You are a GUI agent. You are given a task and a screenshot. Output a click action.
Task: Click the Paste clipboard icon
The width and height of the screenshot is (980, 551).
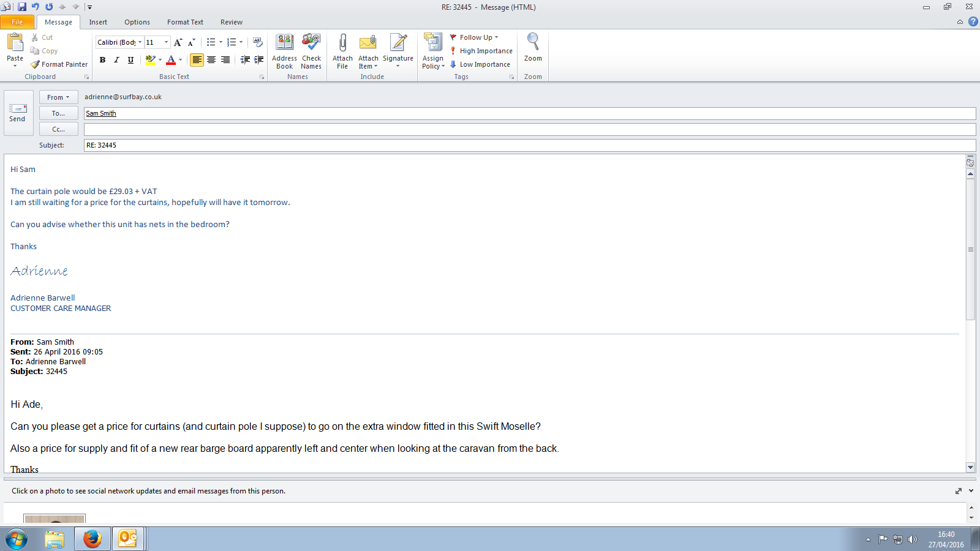15,43
